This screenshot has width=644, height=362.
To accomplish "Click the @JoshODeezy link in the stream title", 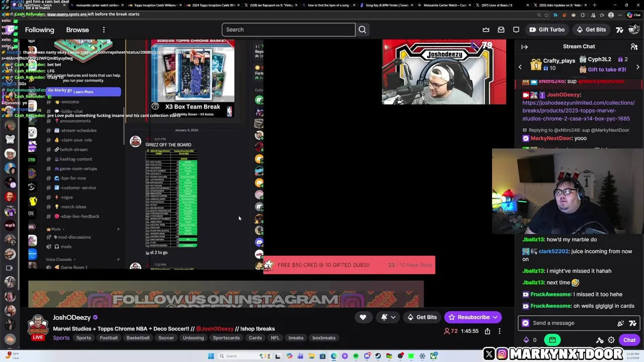I will 215,329.
